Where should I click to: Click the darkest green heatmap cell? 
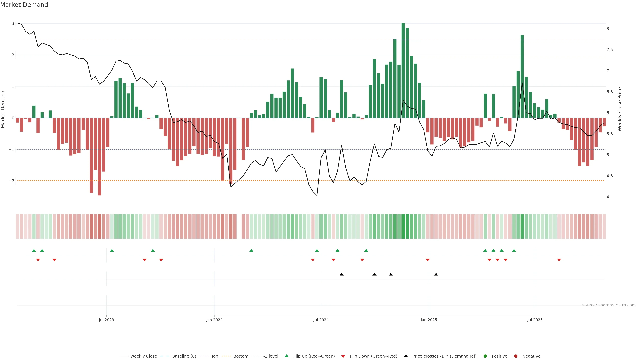[x=403, y=226]
